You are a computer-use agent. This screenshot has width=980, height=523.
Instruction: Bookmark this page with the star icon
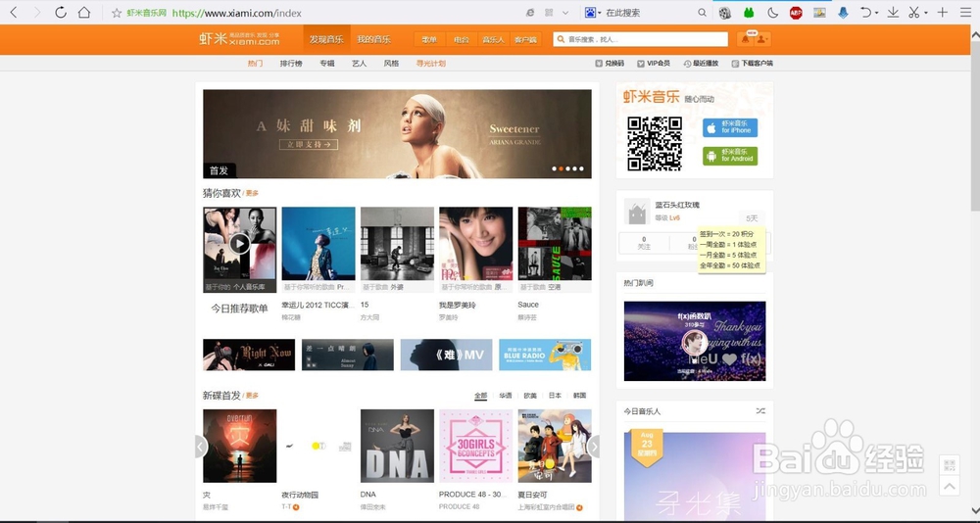click(117, 13)
